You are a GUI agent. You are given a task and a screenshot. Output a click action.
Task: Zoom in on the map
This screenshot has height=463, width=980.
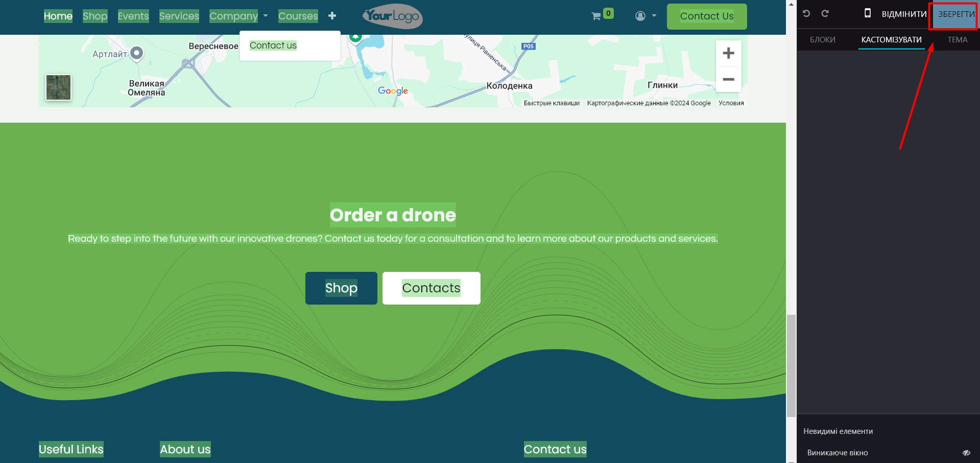pyautogui.click(x=728, y=53)
